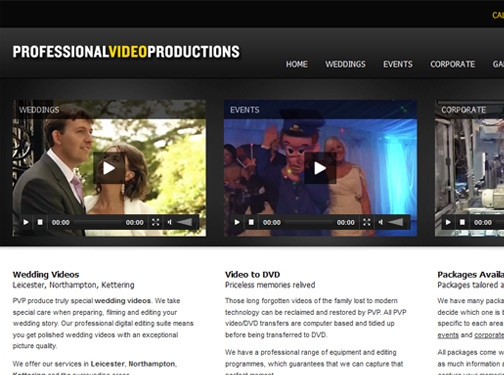
Task: Open the Corporate navigation item
Action: (453, 64)
